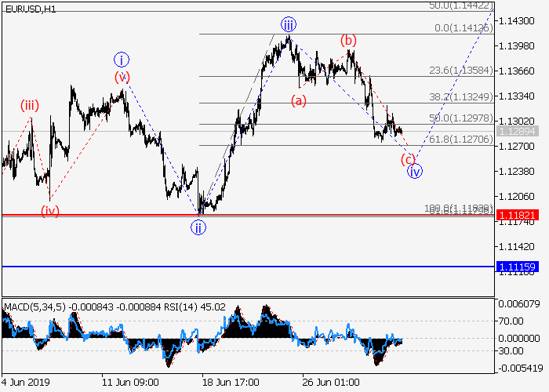Screen dimensions: 549x392
Task: Click the blue circled wave i marker
Action: 121,59
